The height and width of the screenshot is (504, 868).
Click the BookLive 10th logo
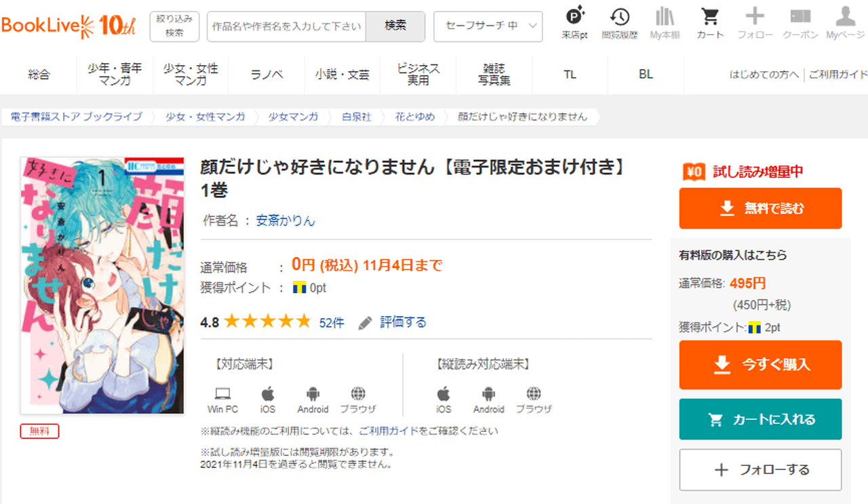(68, 26)
